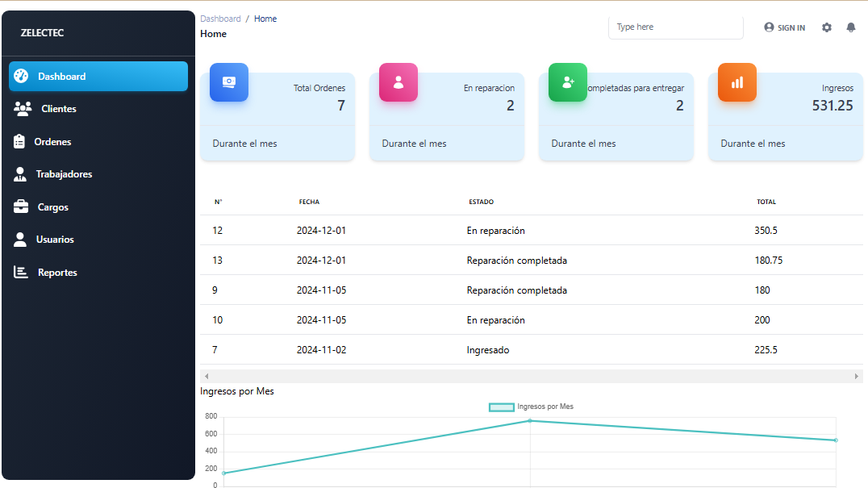Click order number 9 cell
This screenshot has width=868, height=488.
click(215, 290)
